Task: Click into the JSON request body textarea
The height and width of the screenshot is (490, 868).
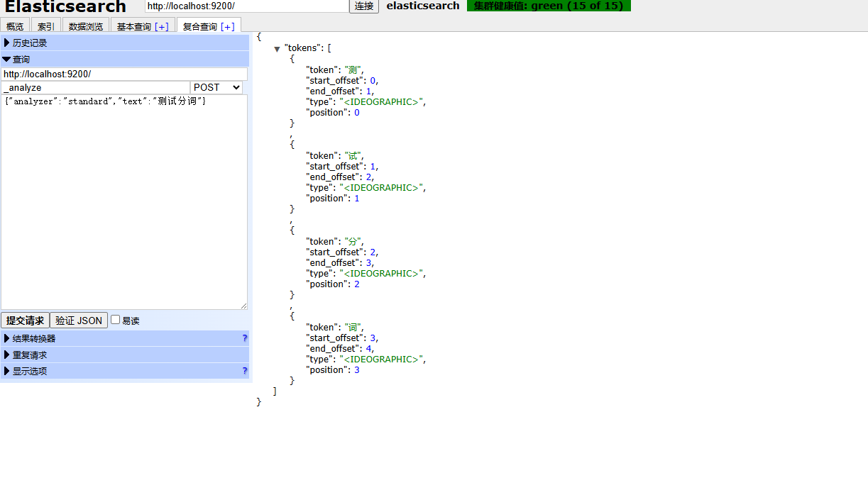Action: [x=124, y=202]
